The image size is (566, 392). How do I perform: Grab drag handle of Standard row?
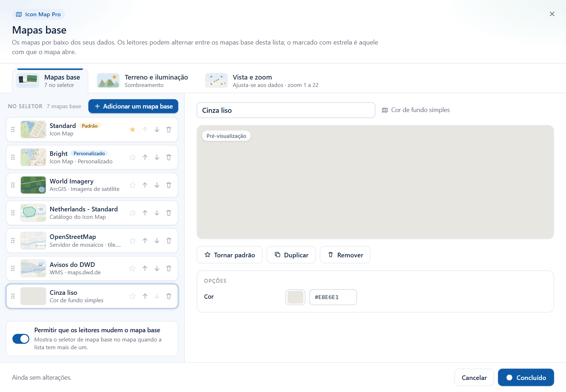point(13,129)
